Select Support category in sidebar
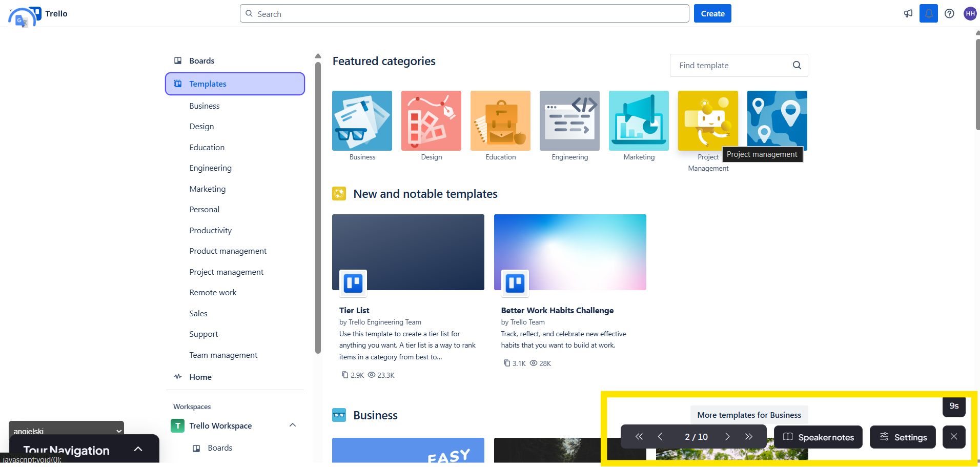 click(x=203, y=334)
